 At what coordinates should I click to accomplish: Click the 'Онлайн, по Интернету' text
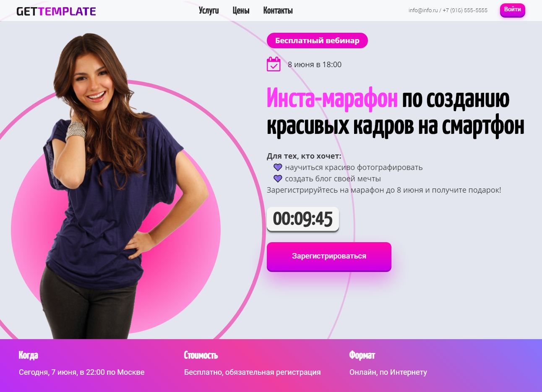(x=388, y=372)
